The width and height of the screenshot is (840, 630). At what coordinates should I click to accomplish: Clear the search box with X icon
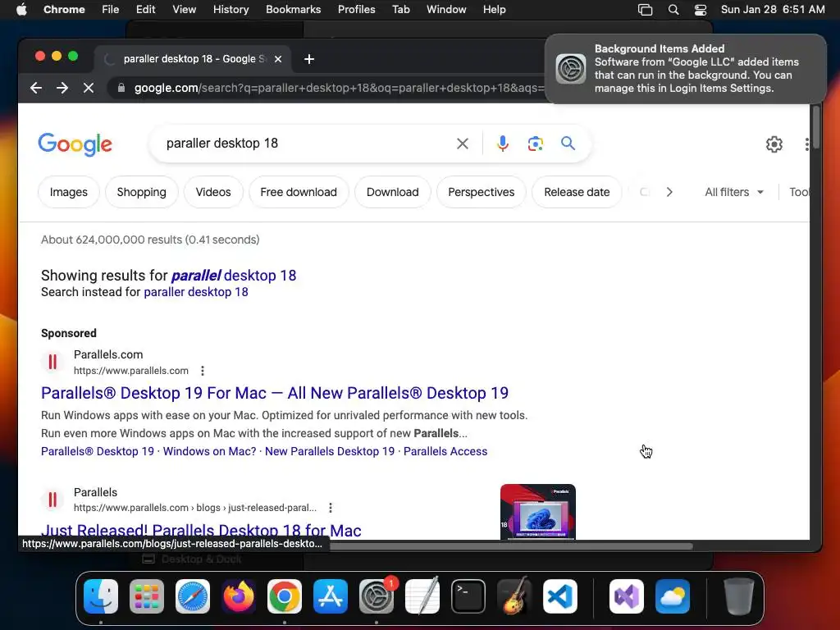click(x=463, y=144)
